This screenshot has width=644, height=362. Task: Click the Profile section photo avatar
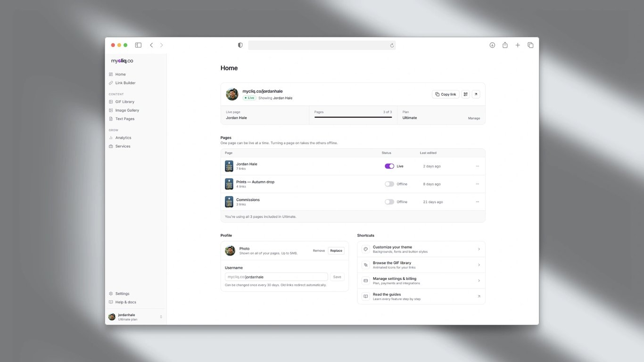tap(230, 251)
